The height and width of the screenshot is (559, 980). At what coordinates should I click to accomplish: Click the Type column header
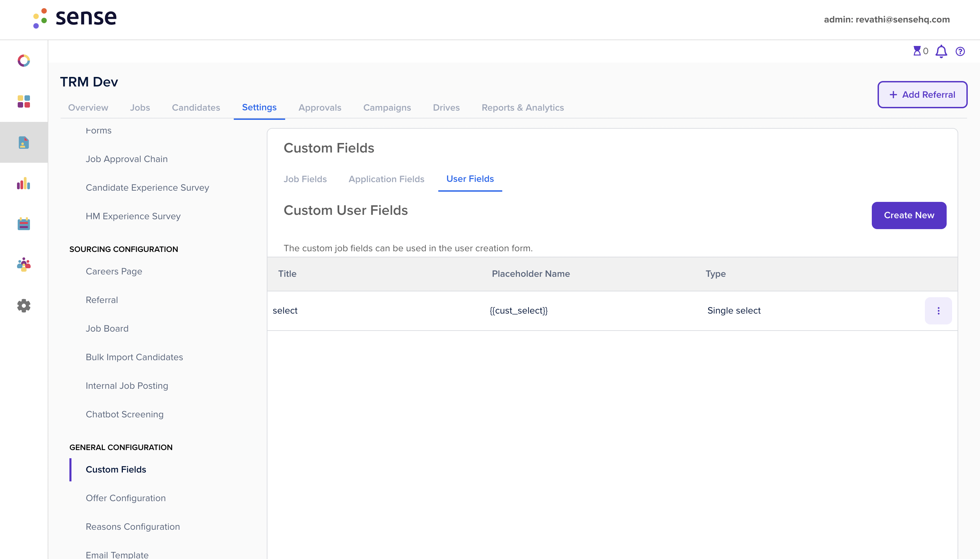pos(716,274)
